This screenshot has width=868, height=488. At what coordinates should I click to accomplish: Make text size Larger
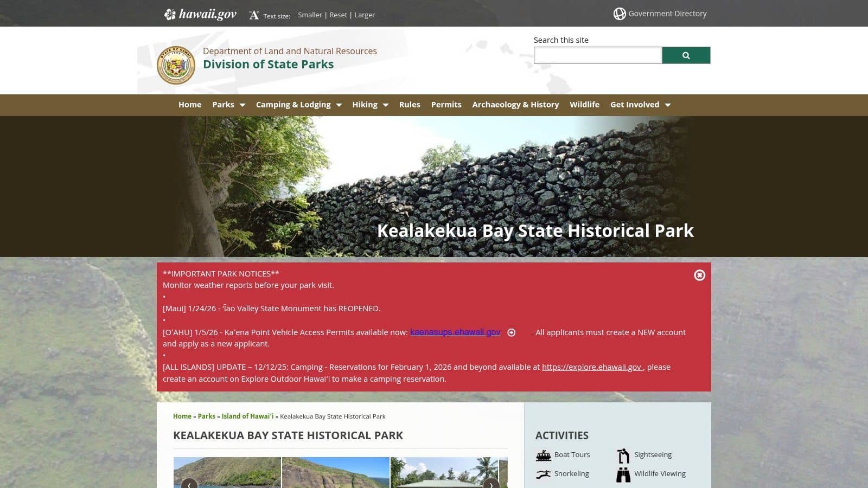coord(365,15)
